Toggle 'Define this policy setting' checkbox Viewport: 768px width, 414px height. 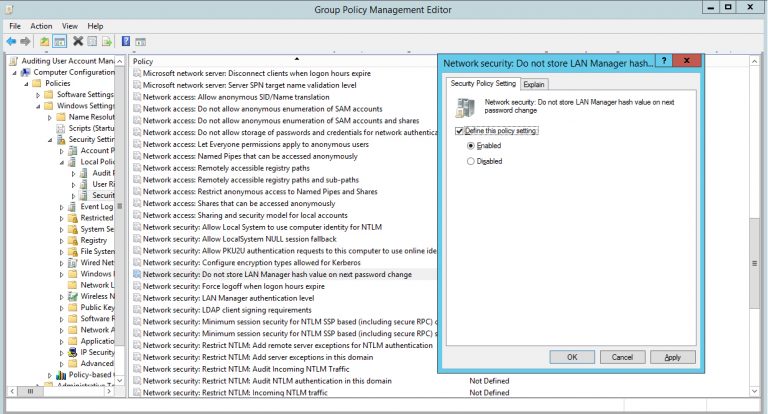pyautogui.click(x=459, y=131)
